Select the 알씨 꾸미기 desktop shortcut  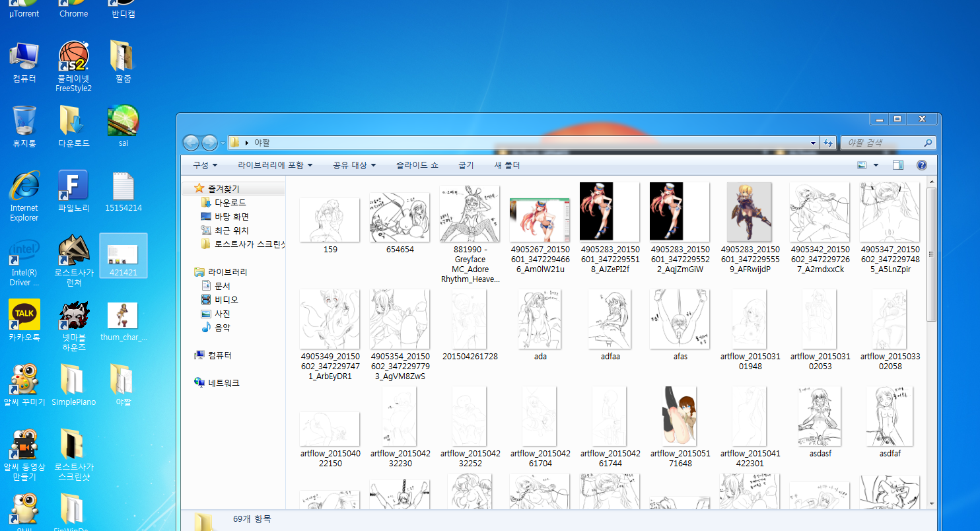pos(24,386)
